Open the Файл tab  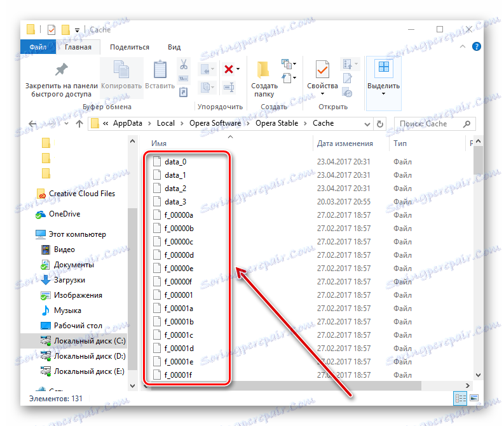coord(38,47)
